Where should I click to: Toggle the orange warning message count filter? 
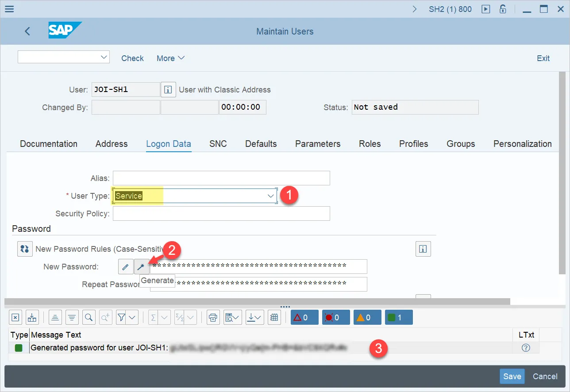click(x=367, y=317)
